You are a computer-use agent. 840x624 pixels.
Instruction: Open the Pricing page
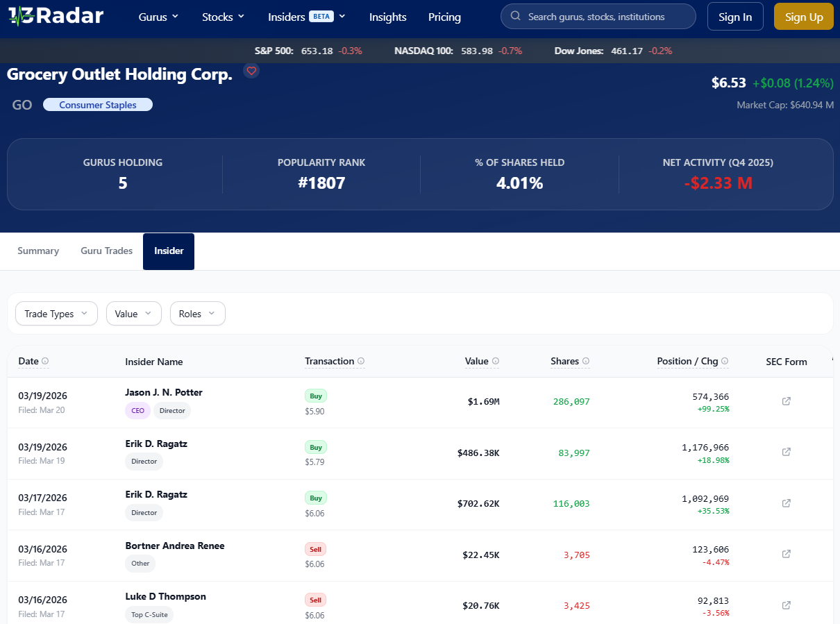point(445,17)
